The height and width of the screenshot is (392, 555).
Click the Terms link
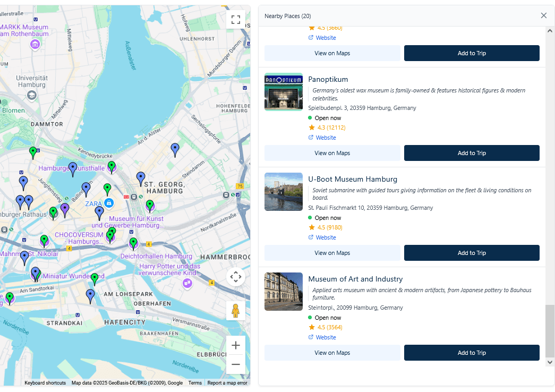click(195, 382)
